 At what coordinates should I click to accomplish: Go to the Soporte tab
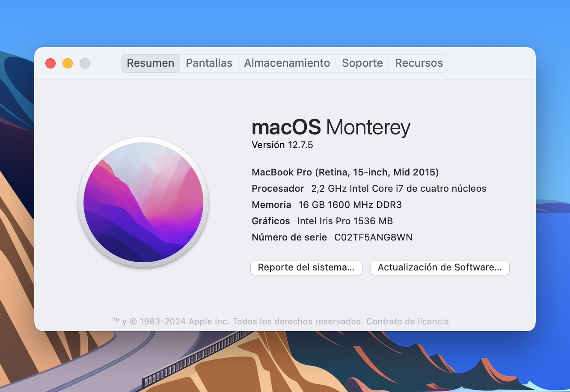362,63
